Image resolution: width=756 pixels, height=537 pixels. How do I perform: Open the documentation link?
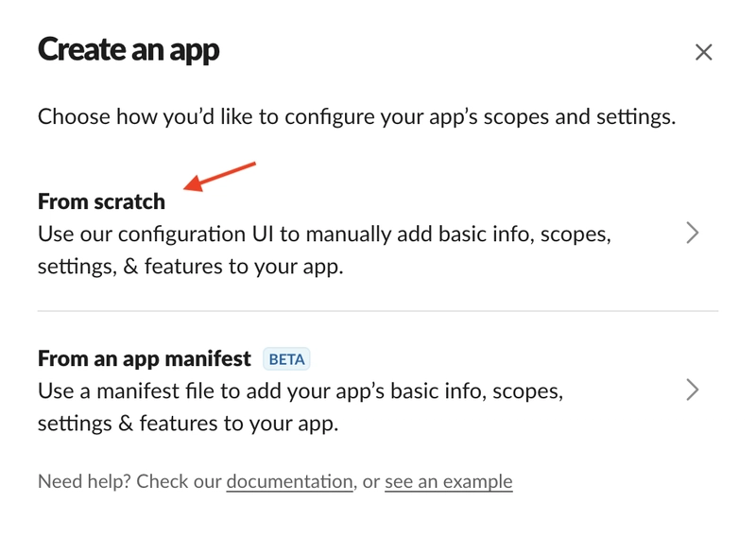(x=289, y=481)
